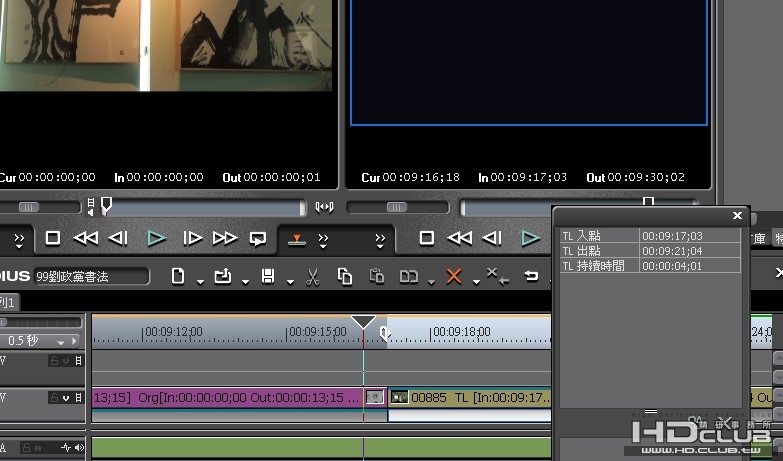This screenshot has height=461, width=783.
Task: Step forward one frame in left player
Action: tap(192, 238)
